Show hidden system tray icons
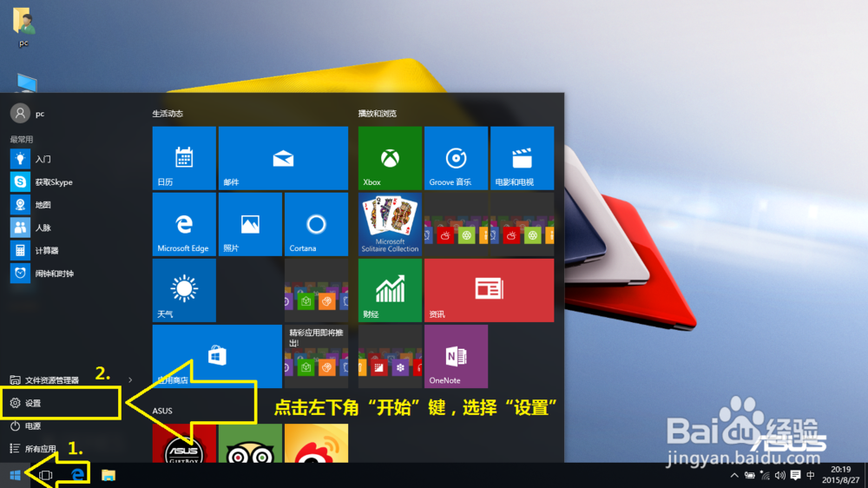 (x=734, y=475)
